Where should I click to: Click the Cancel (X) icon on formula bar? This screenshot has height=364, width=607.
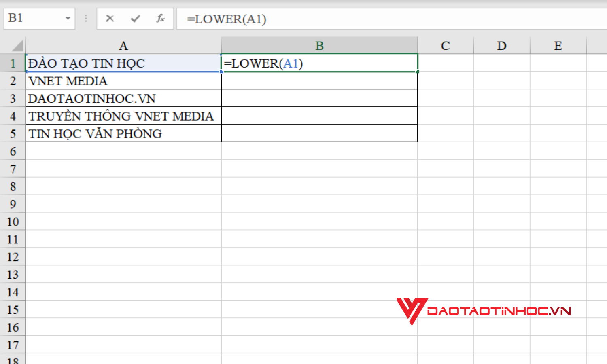110,18
